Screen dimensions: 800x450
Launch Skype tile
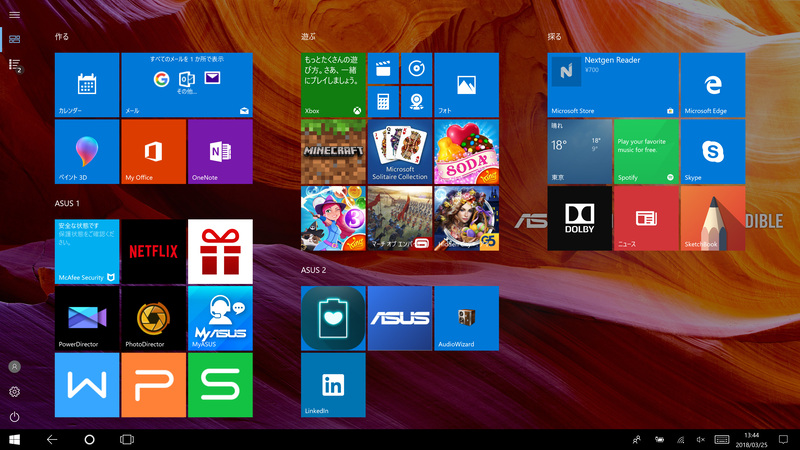pos(713,152)
